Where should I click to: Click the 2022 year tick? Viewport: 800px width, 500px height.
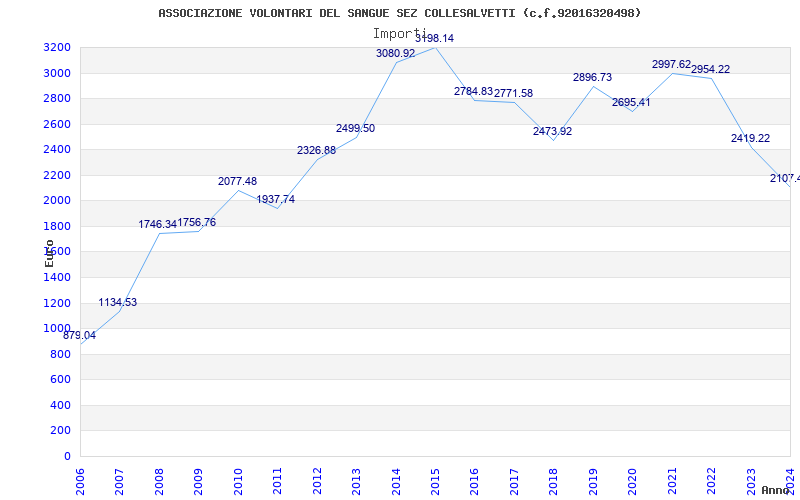(711, 481)
